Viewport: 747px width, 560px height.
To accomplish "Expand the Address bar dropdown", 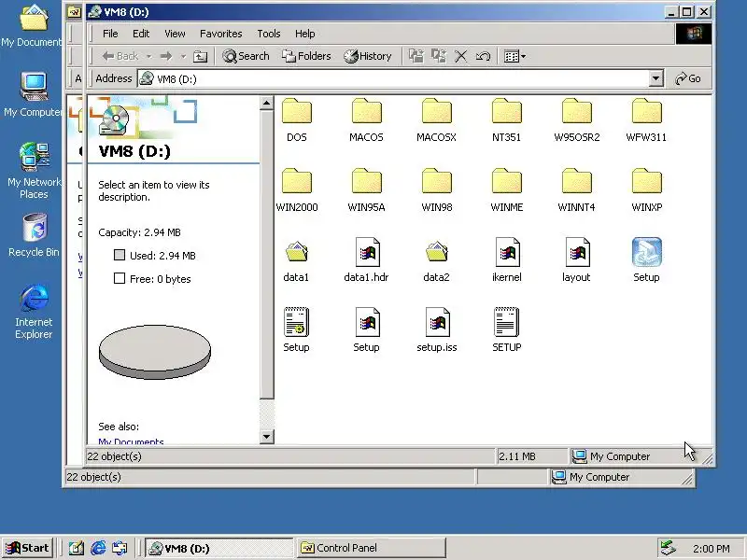I will 656,78.
